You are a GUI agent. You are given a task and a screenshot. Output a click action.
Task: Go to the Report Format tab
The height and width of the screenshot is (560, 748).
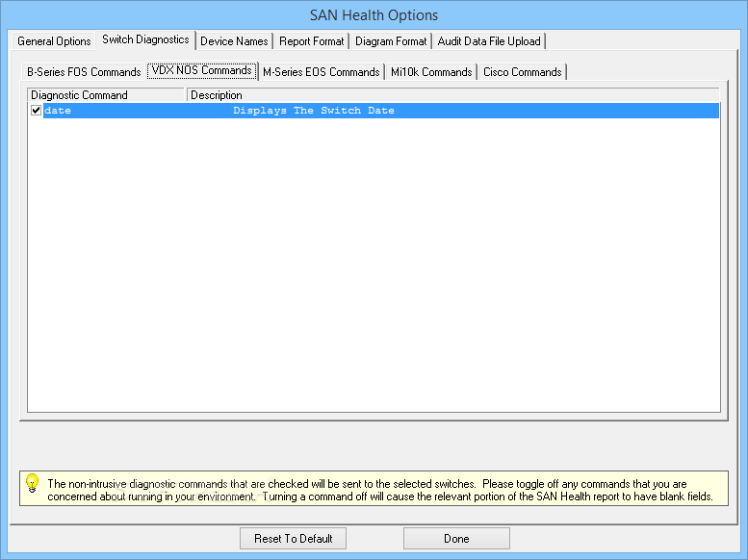pos(312,41)
